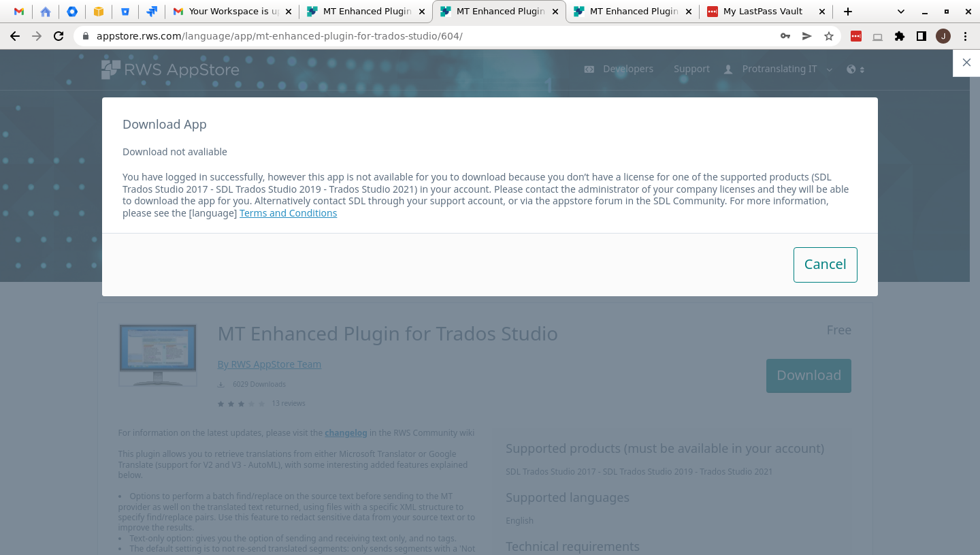
Task: Open the Extensions puzzle piece icon
Action: click(899, 36)
